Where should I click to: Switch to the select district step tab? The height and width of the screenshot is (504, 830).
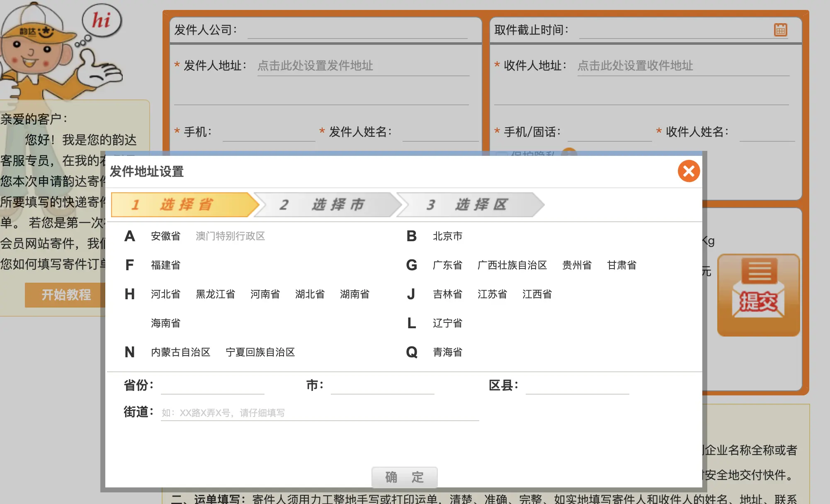[470, 205]
